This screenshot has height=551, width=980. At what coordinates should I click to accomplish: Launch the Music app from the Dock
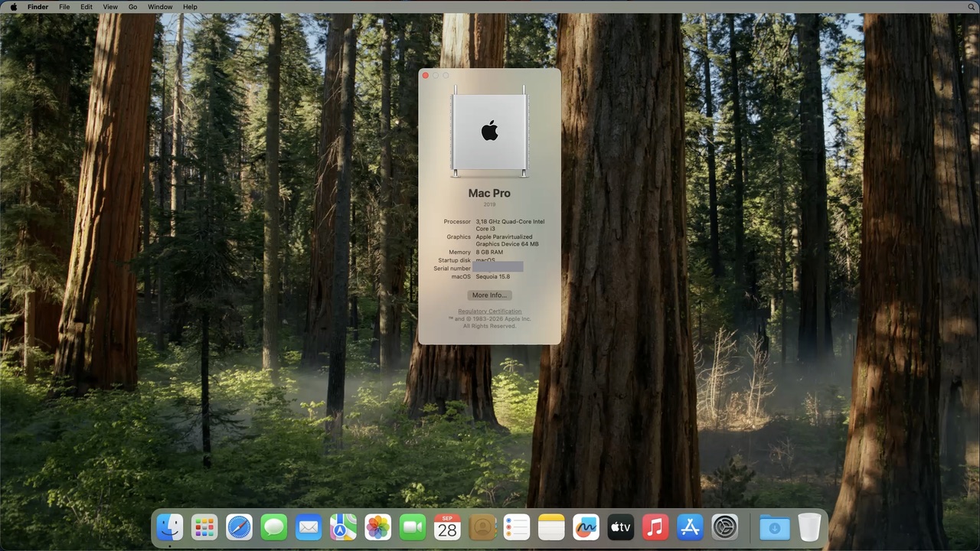point(655,527)
